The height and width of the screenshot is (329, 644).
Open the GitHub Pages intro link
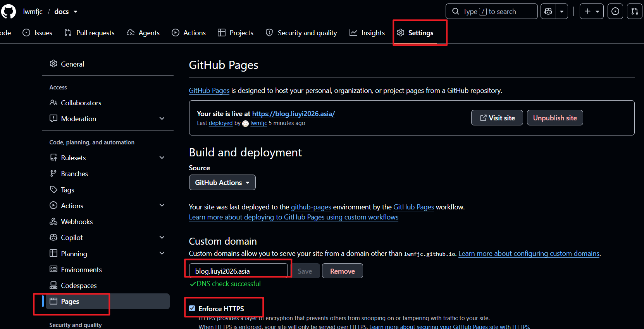(x=209, y=91)
